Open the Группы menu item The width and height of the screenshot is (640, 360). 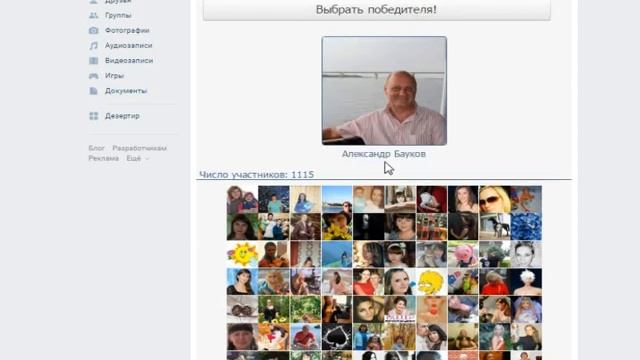118,16
